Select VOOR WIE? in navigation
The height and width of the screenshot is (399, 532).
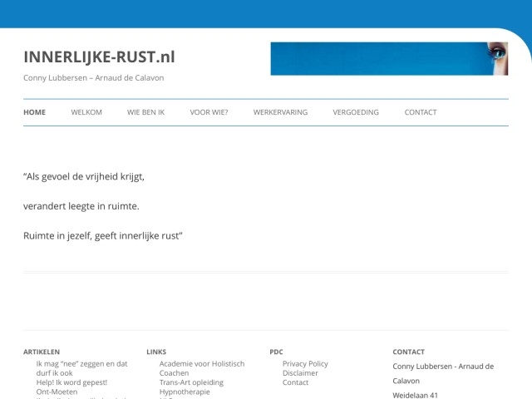tap(209, 112)
